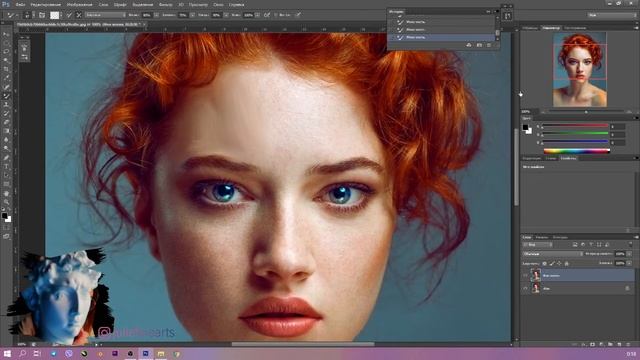Toggle lock image pixels brush icon
Image resolution: width=640 pixels, height=360 pixels.
pyautogui.click(x=552, y=264)
